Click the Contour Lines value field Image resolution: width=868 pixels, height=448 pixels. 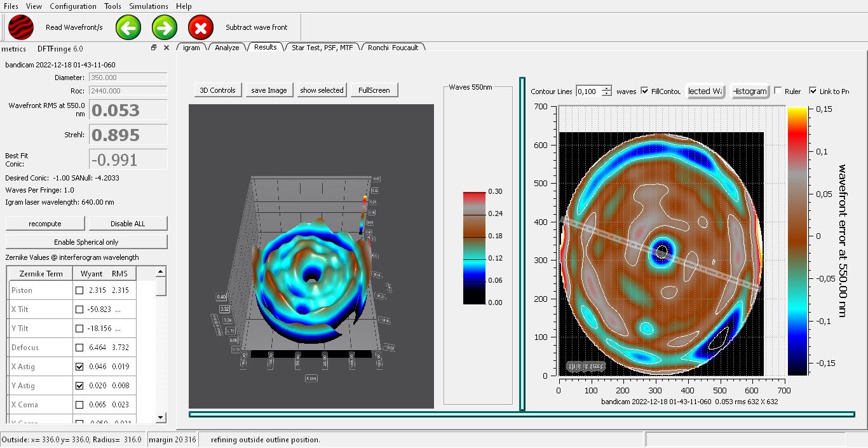click(x=588, y=91)
